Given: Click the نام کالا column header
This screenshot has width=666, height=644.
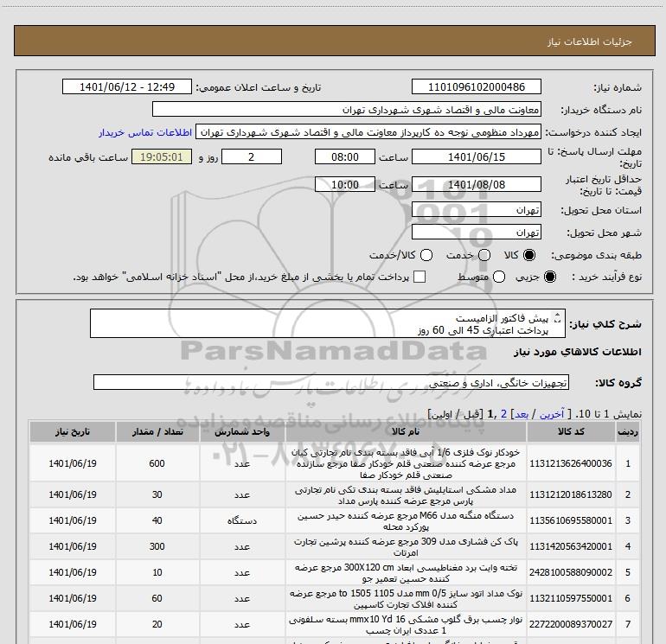Looking at the screenshot, I should [x=406, y=431].
